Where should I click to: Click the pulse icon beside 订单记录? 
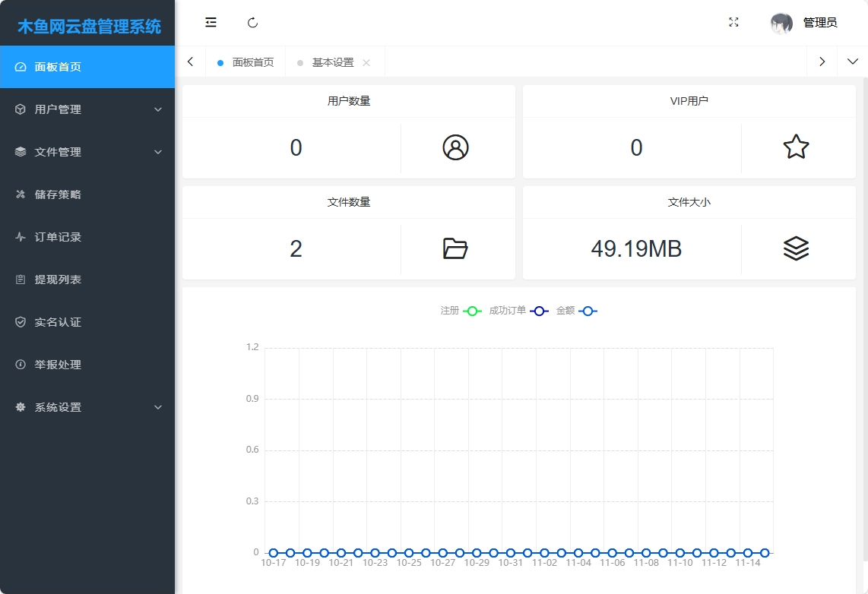[x=21, y=237]
